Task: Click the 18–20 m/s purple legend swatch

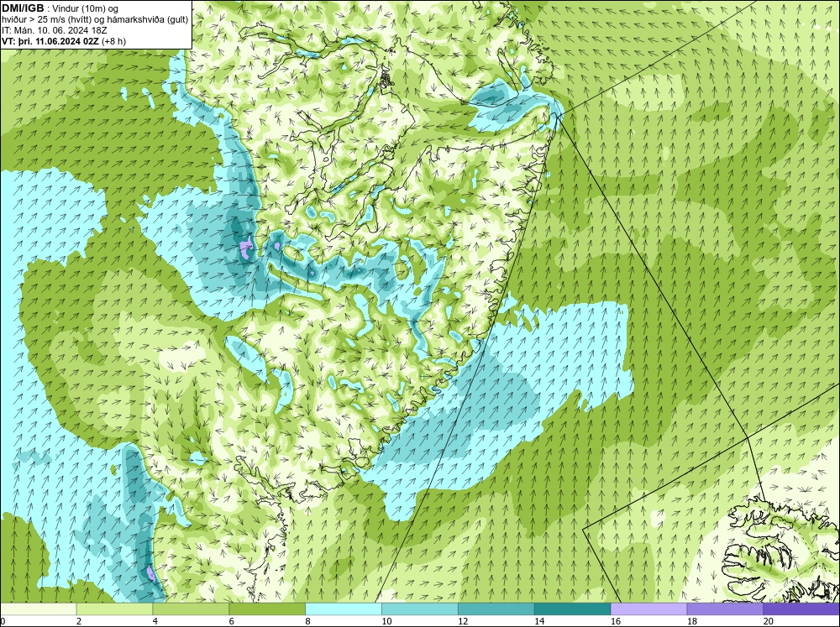Action: coord(725,609)
